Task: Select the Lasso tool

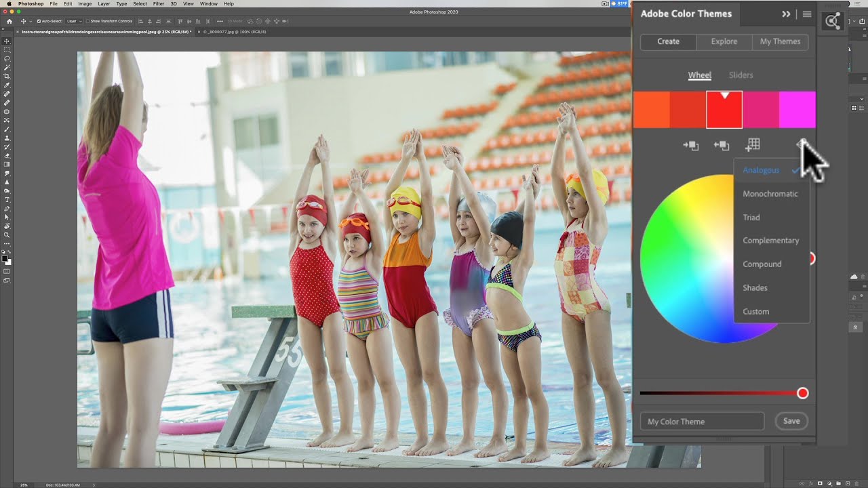Action: click(x=7, y=59)
